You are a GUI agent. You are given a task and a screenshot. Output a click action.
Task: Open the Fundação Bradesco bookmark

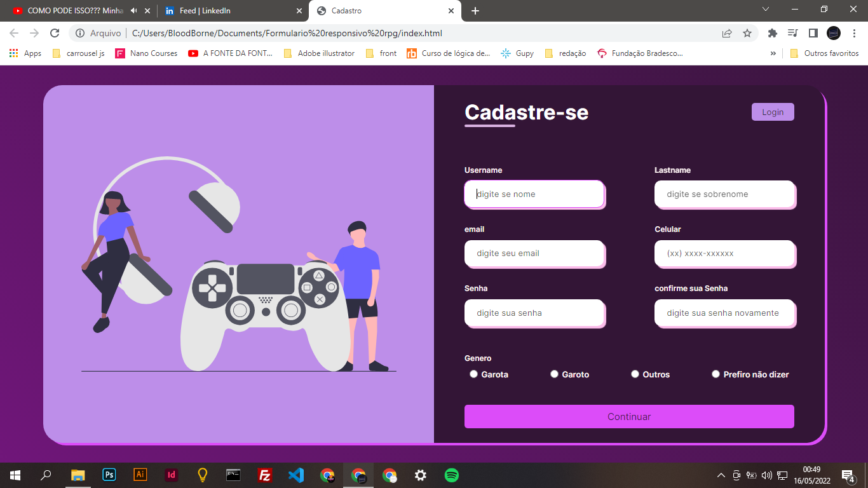646,53
